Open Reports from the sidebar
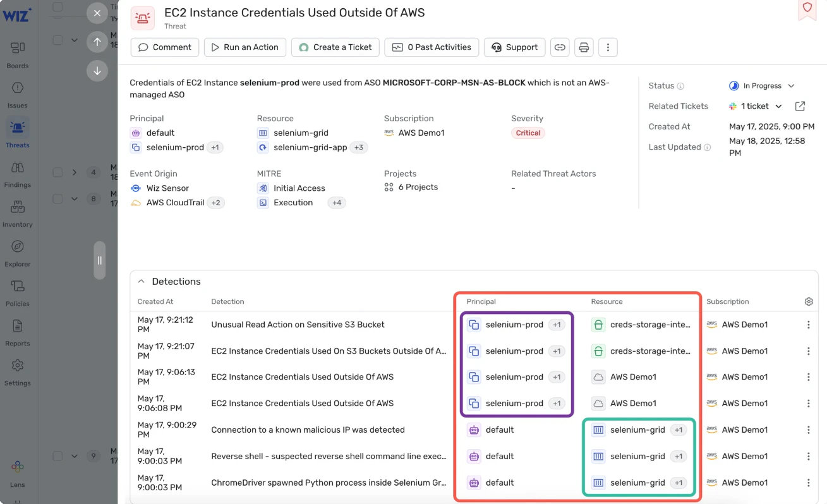Image resolution: width=827 pixels, height=504 pixels. pyautogui.click(x=18, y=333)
